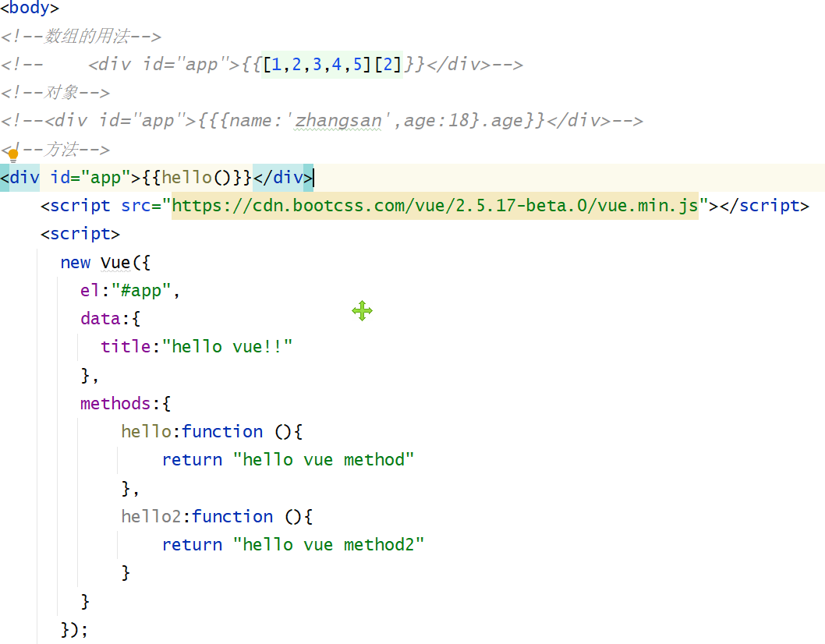
Task: Click the string "hello vue method2"
Action: (x=328, y=544)
